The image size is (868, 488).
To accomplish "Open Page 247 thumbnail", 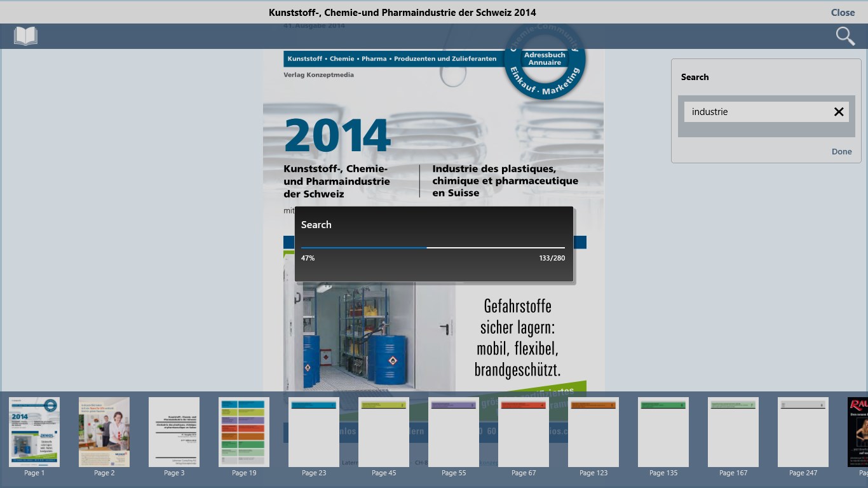I will click(803, 432).
